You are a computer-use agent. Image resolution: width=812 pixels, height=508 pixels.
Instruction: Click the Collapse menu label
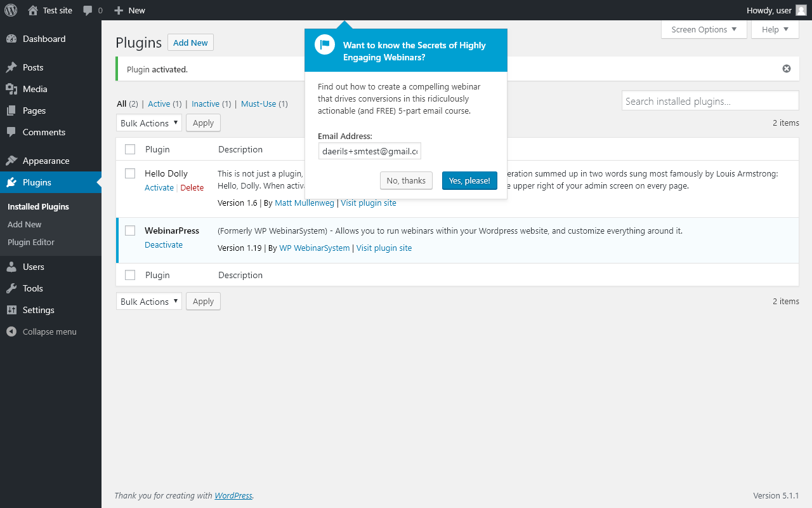[49, 331]
